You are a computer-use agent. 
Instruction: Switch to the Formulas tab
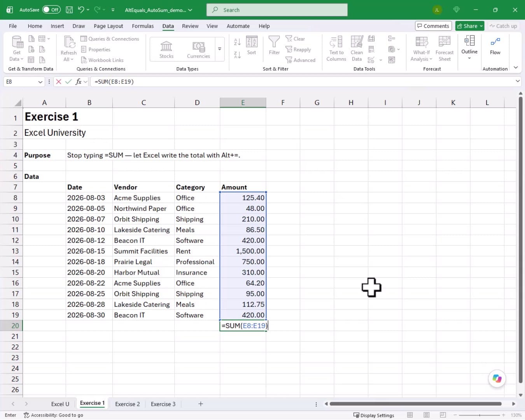tap(143, 26)
